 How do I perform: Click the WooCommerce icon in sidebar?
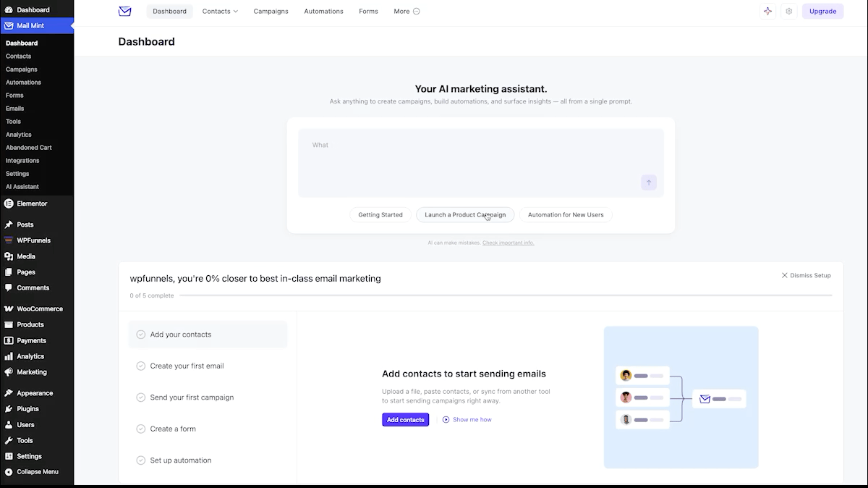coord(9,308)
